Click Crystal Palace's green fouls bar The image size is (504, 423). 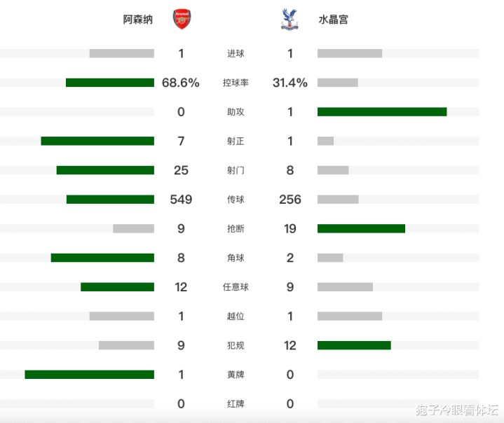354,345
